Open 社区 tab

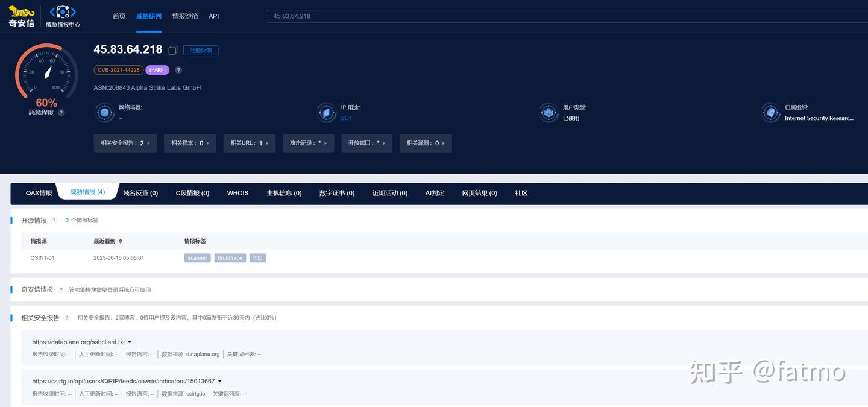521,193
